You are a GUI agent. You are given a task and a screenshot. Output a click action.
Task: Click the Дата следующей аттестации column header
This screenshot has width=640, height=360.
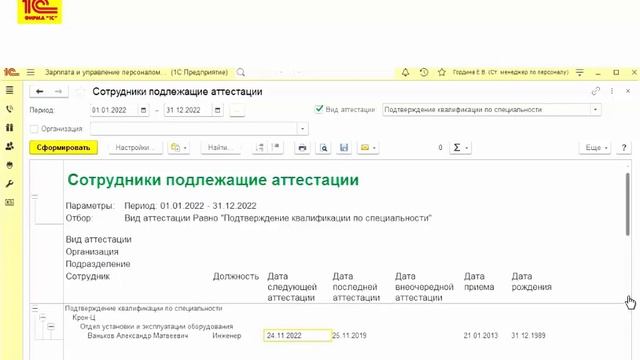coord(292,287)
